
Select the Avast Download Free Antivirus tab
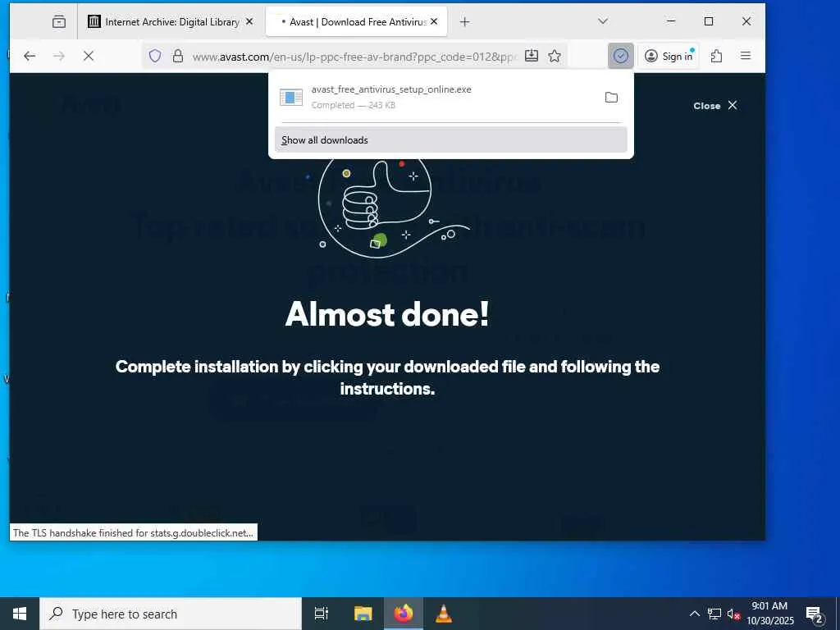point(356,22)
